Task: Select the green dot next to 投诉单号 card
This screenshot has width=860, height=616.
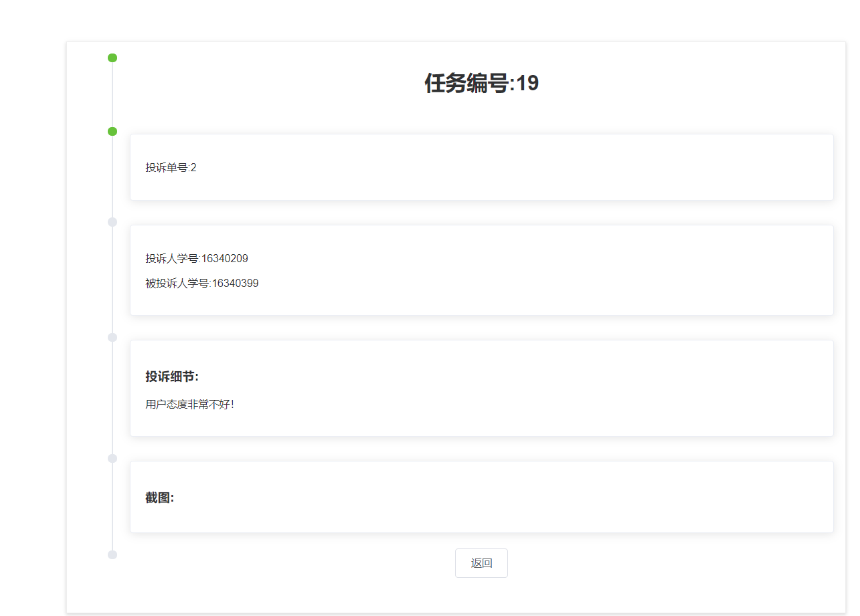Action: click(x=112, y=131)
